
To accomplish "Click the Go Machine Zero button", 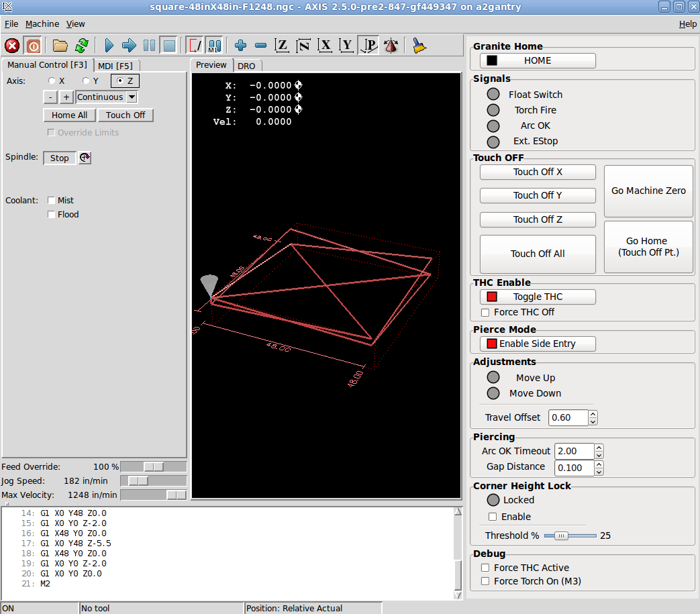I will point(648,191).
